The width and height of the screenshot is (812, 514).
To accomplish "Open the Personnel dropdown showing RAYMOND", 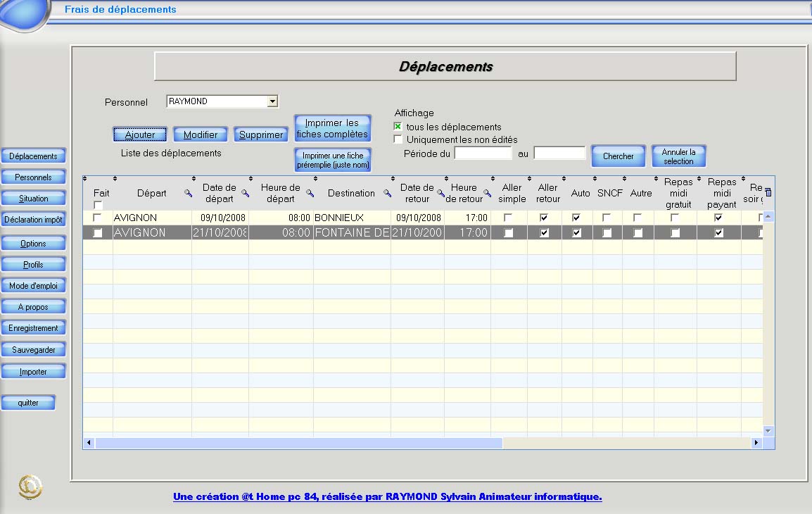I will tap(272, 101).
